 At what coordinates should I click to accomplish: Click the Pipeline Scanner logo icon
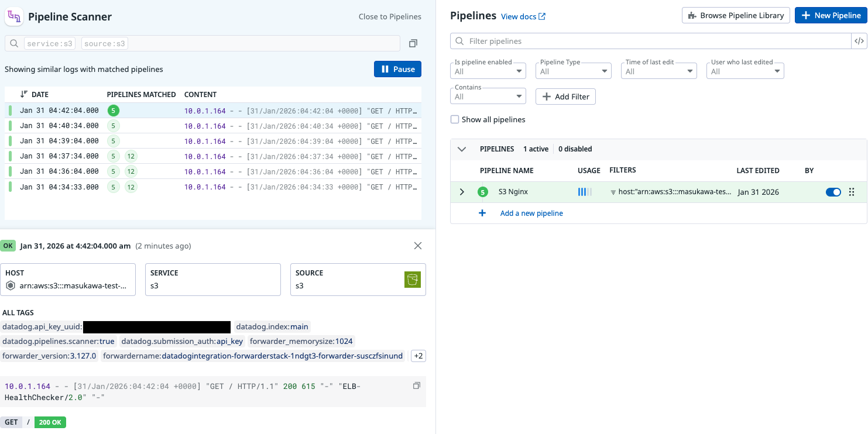pyautogui.click(x=13, y=17)
